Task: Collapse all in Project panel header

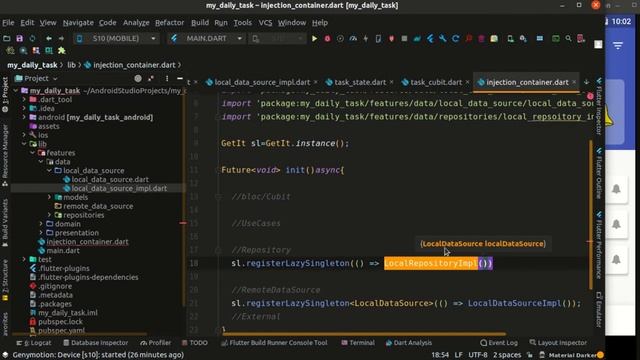Action: click(151, 78)
